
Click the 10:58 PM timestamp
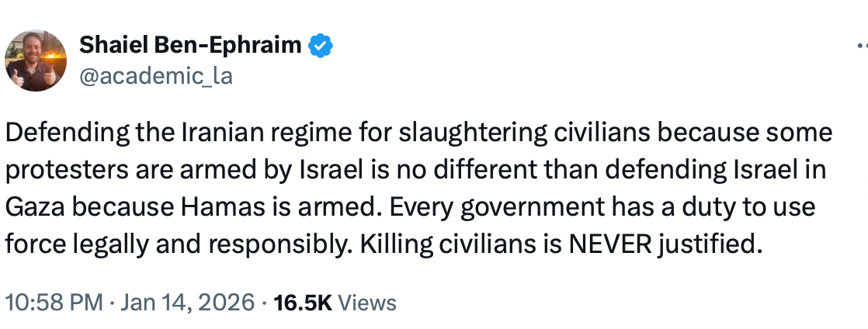[x=53, y=302]
